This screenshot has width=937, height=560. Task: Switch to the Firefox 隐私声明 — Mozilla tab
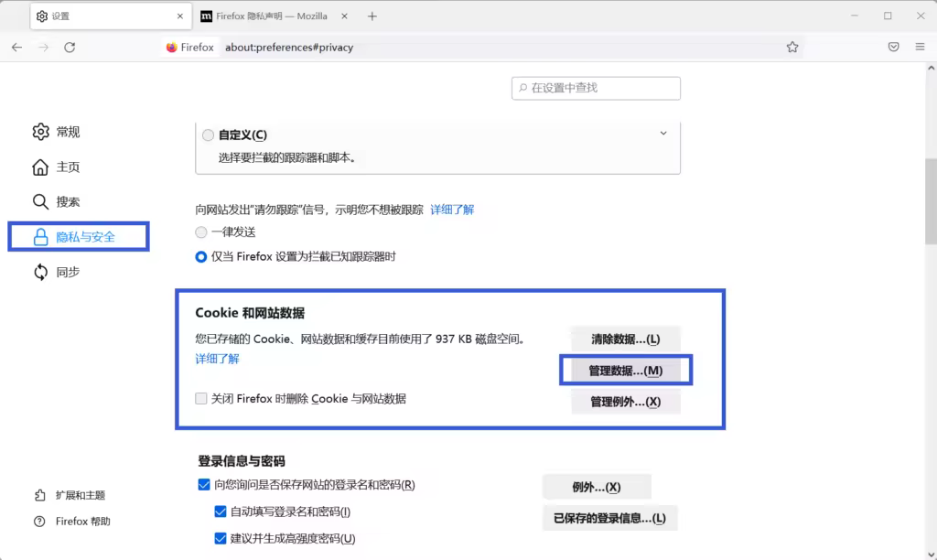[274, 16]
